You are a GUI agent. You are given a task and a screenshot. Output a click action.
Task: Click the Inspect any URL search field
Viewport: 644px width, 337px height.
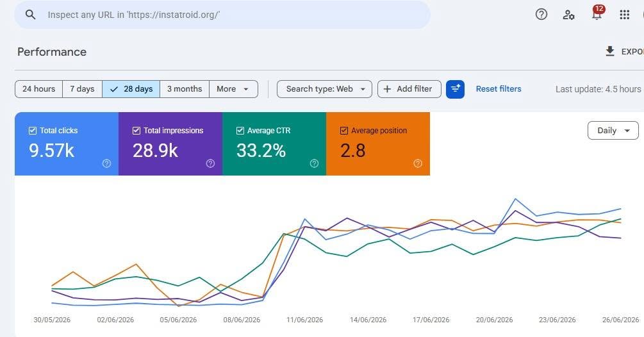click(x=222, y=15)
